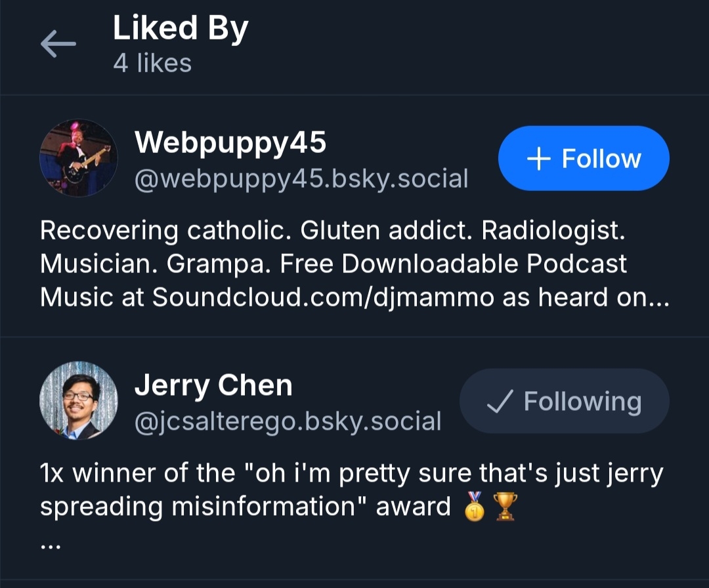Click the "4 likes" count label
The height and width of the screenshot is (588, 709).
[152, 64]
